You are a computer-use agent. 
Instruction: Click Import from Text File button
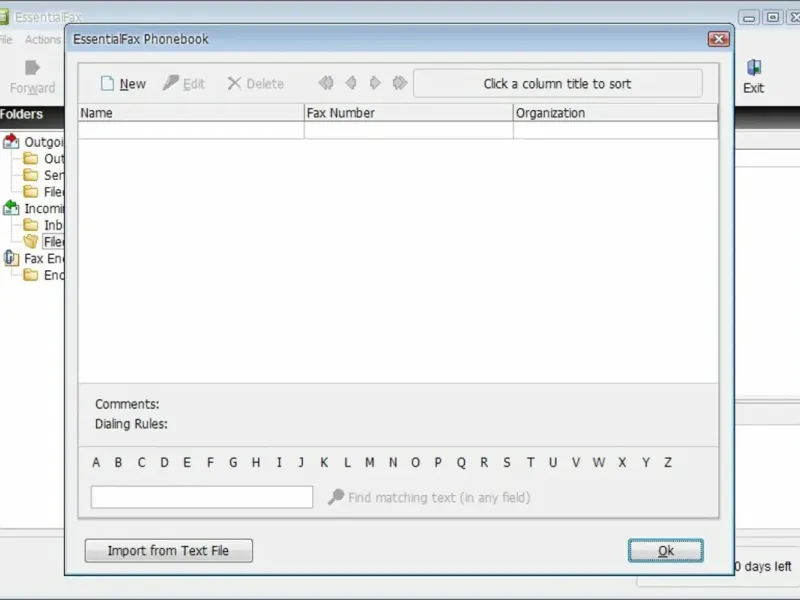168,551
